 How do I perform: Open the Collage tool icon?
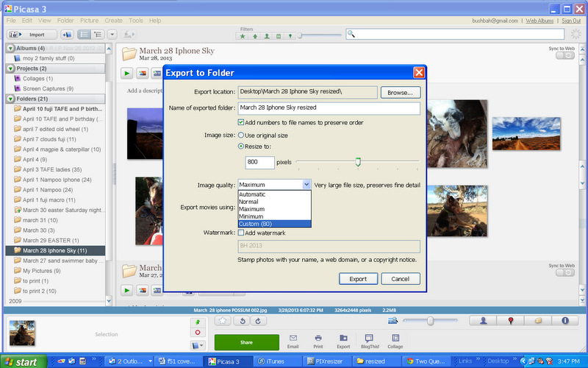395,339
